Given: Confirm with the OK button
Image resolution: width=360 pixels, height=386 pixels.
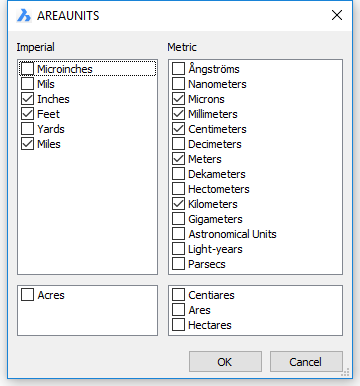Looking at the screenshot, I should click(225, 361).
